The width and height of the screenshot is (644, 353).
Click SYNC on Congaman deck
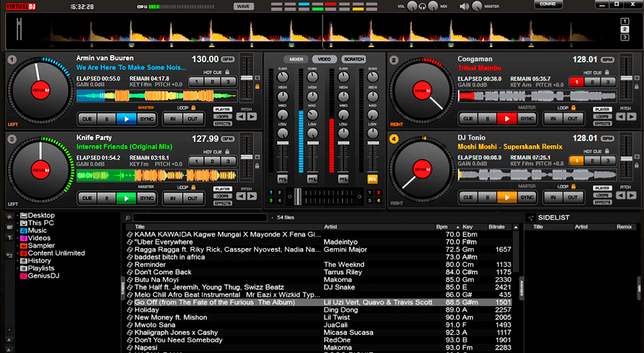[x=527, y=119]
